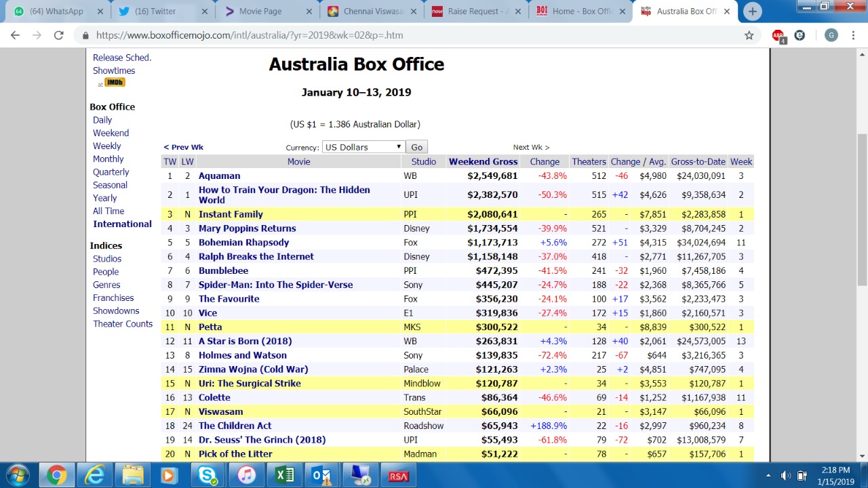The height and width of the screenshot is (488, 868).
Task: Open the Instant Family movie link
Action: [231, 214]
